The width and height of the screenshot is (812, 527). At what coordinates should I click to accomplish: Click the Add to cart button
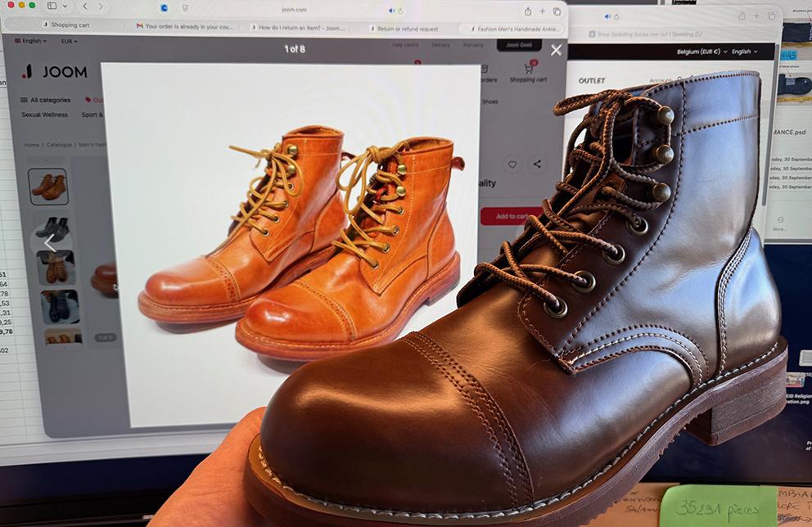pyautogui.click(x=511, y=216)
